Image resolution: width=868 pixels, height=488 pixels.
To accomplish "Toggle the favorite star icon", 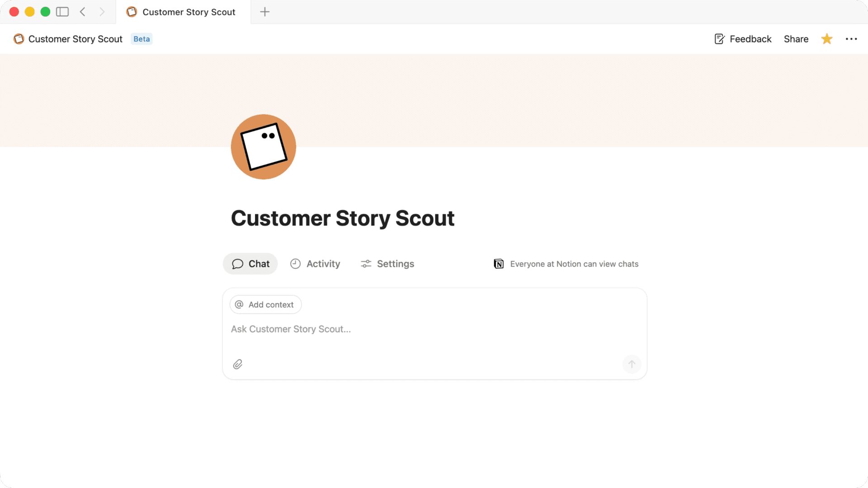I will [827, 39].
